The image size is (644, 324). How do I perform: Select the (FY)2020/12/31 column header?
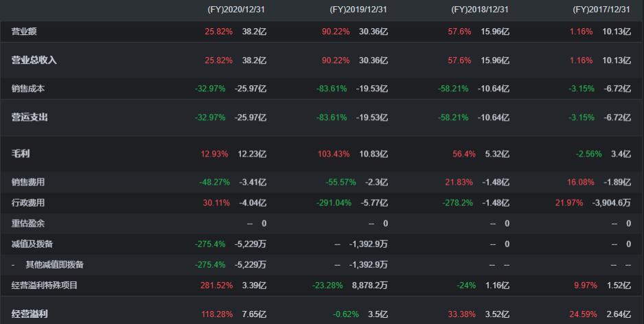[x=237, y=10]
